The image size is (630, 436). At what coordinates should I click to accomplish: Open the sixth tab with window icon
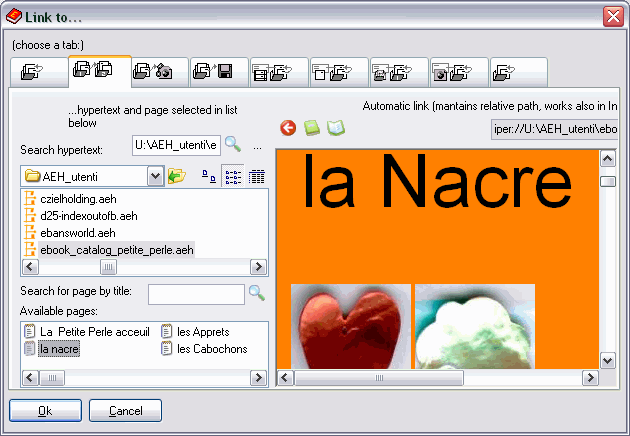(339, 72)
